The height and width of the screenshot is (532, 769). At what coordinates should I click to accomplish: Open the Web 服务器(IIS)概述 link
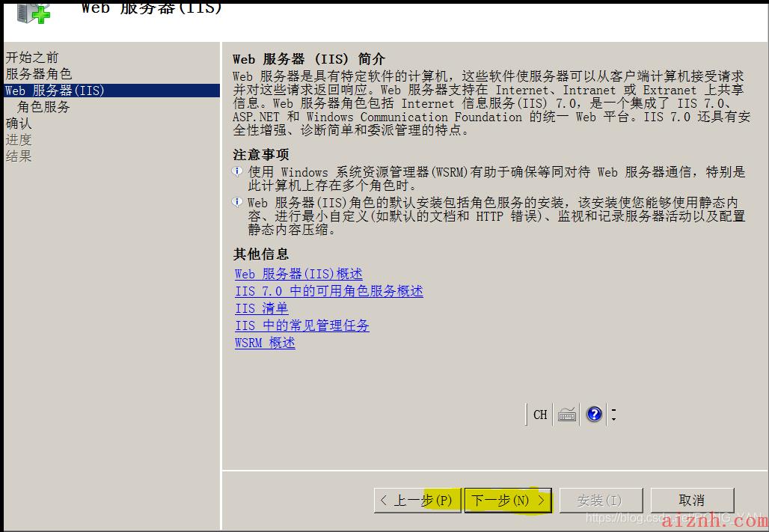(298, 274)
